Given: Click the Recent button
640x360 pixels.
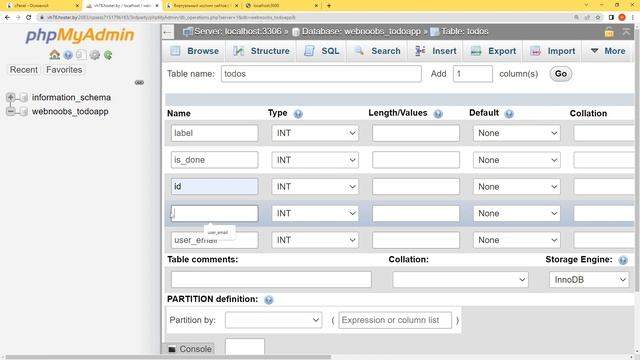Looking at the screenshot, I should point(24,70).
